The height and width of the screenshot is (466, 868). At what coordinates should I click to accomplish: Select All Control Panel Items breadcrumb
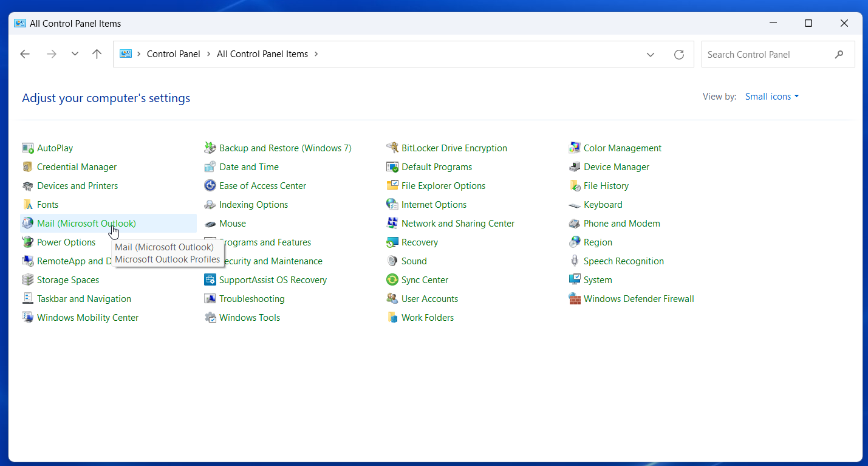[x=262, y=54]
